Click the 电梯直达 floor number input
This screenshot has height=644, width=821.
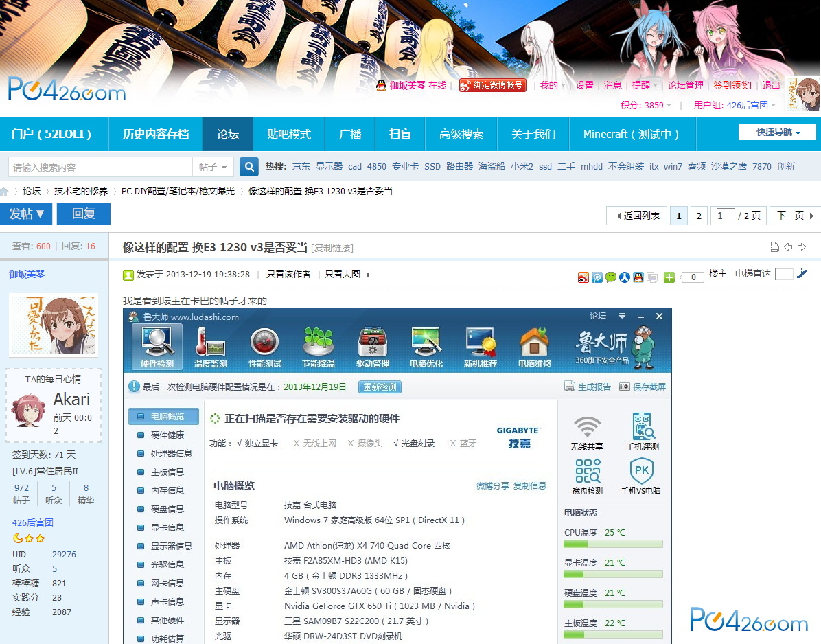(x=784, y=274)
